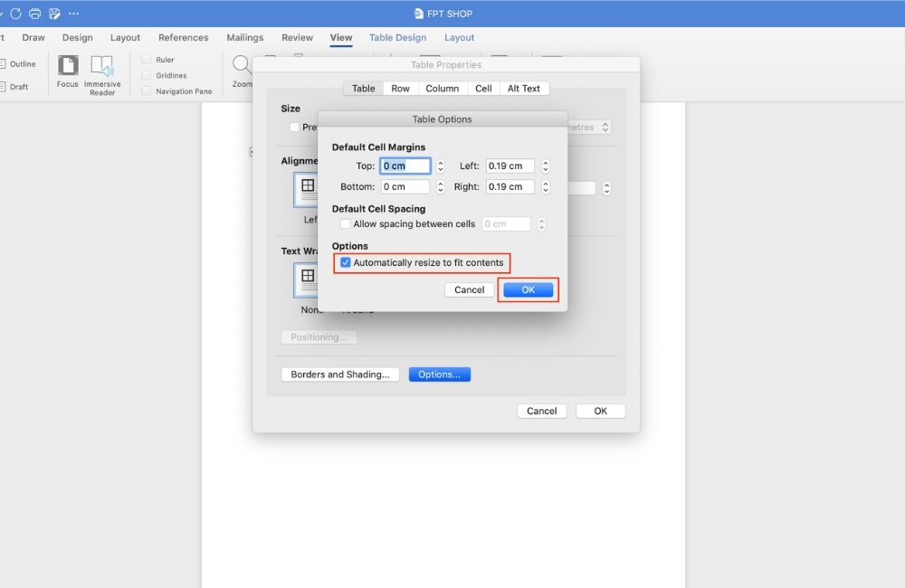Image resolution: width=905 pixels, height=588 pixels.
Task: Toggle Automatically resize to fit contents
Action: point(346,262)
